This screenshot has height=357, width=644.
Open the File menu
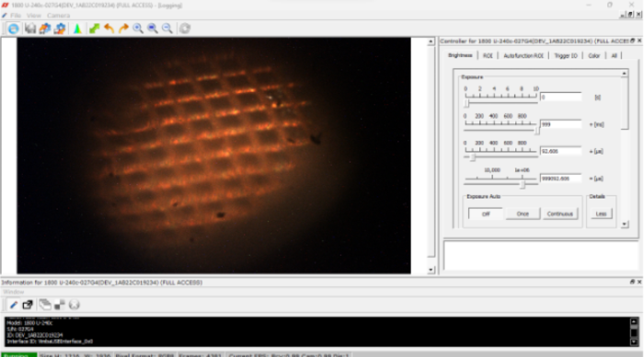pyautogui.click(x=16, y=16)
